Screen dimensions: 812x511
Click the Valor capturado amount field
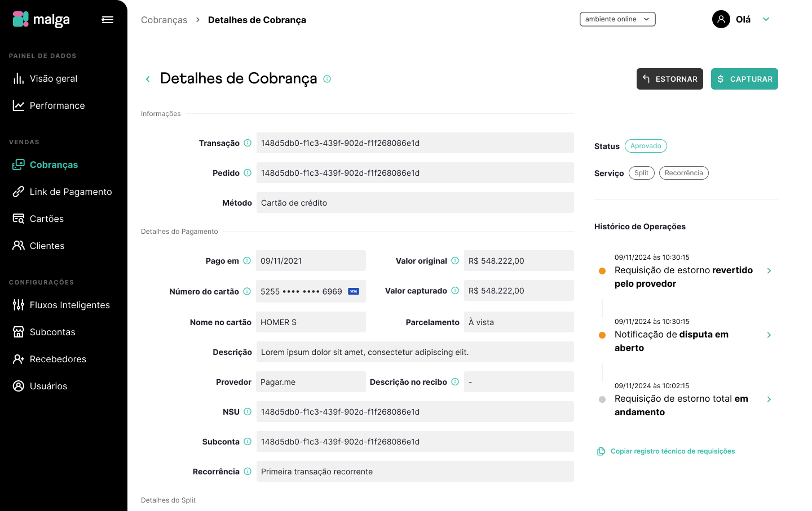point(519,291)
